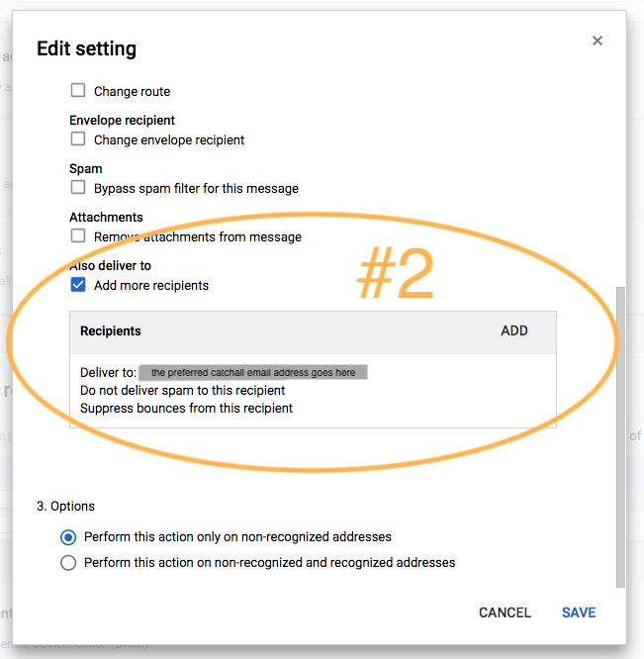The image size is (644, 659).
Task: Enable Remove attachments from message option
Action: pyautogui.click(x=78, y=235)
